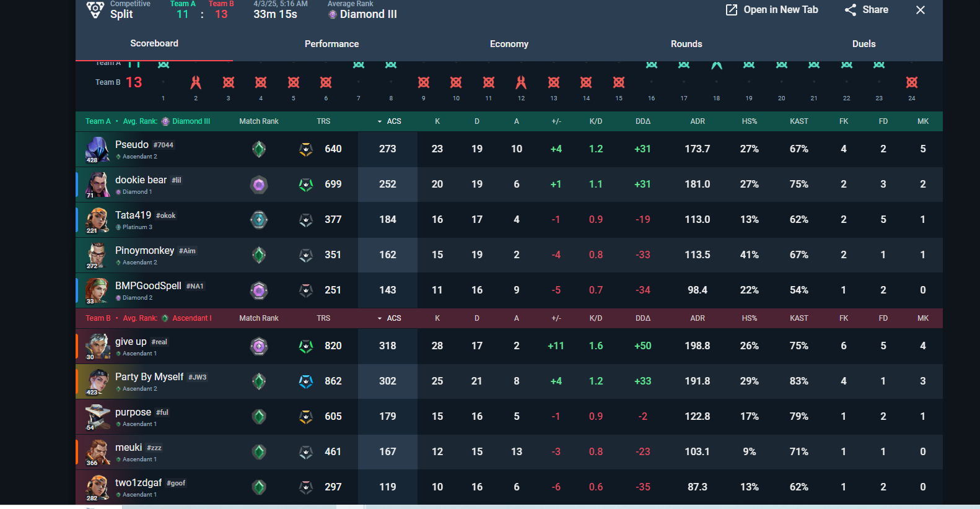Click the Diamond III average rank icon in header
This screenshot has height=509, width=980.
click(x=333, y=14)
